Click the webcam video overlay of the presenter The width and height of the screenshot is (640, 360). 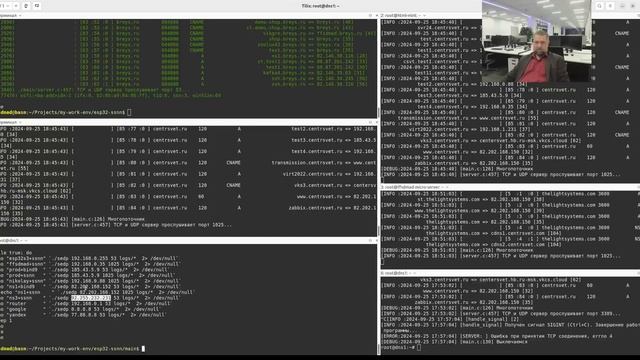(536, 41)
